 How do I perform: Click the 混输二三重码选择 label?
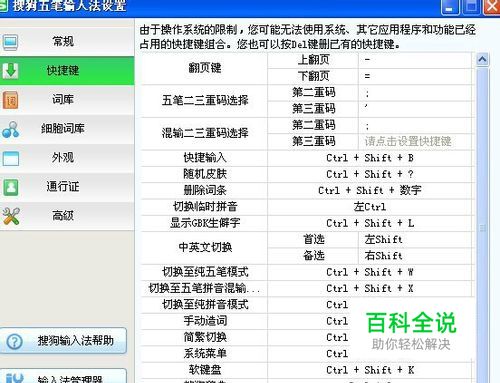pos(205,133)
